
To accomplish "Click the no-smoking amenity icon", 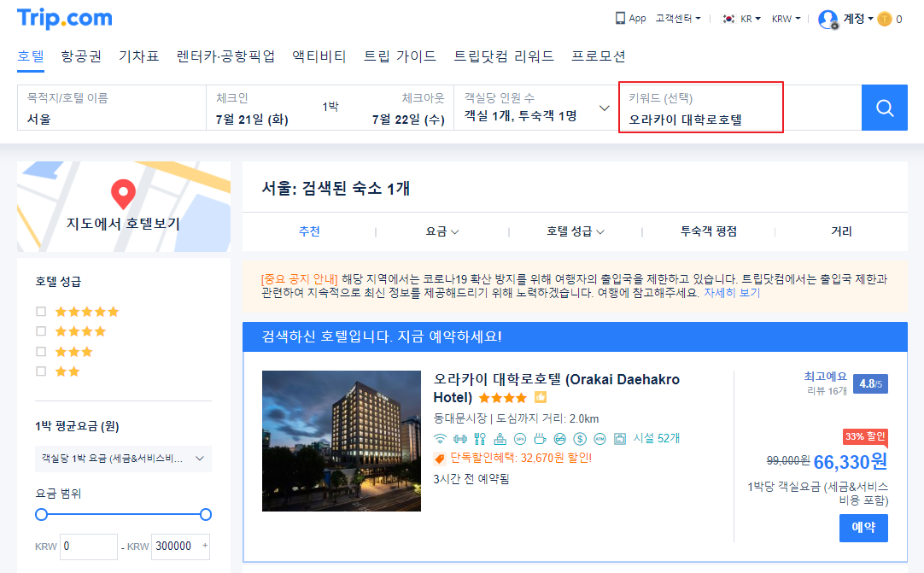I will point(560,439).
